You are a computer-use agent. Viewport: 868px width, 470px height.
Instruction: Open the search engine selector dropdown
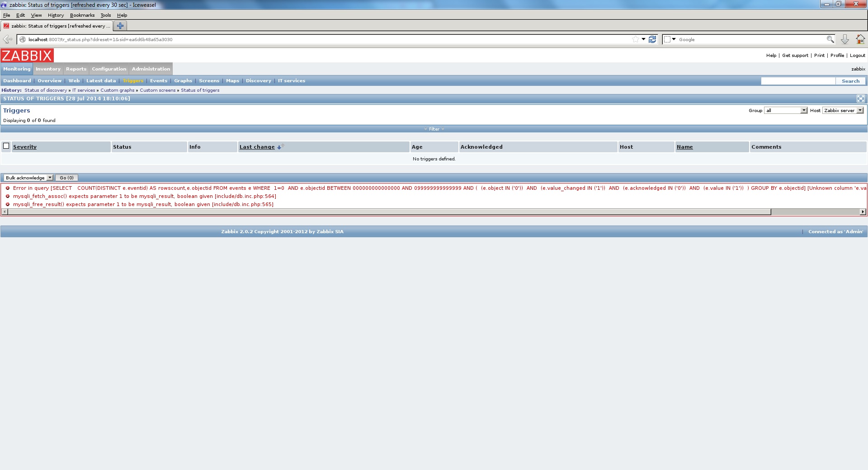670,39
